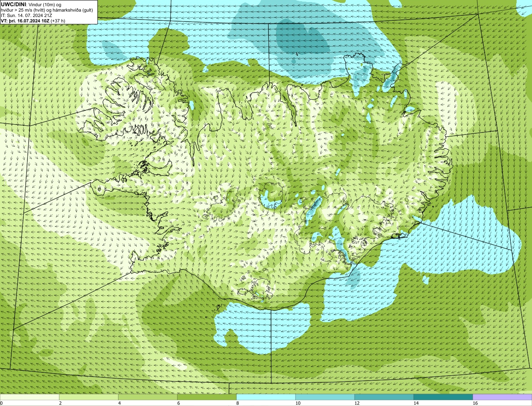Click the 10–12 m/s teal legend swatch

[x=325, y=397]
